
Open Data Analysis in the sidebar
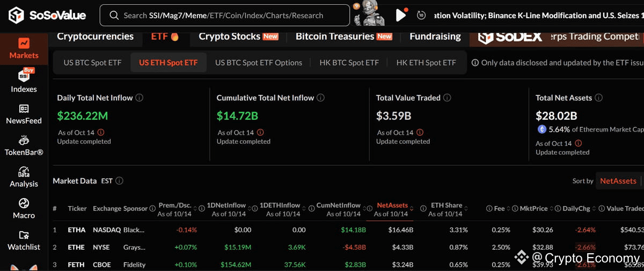[24, 178]
